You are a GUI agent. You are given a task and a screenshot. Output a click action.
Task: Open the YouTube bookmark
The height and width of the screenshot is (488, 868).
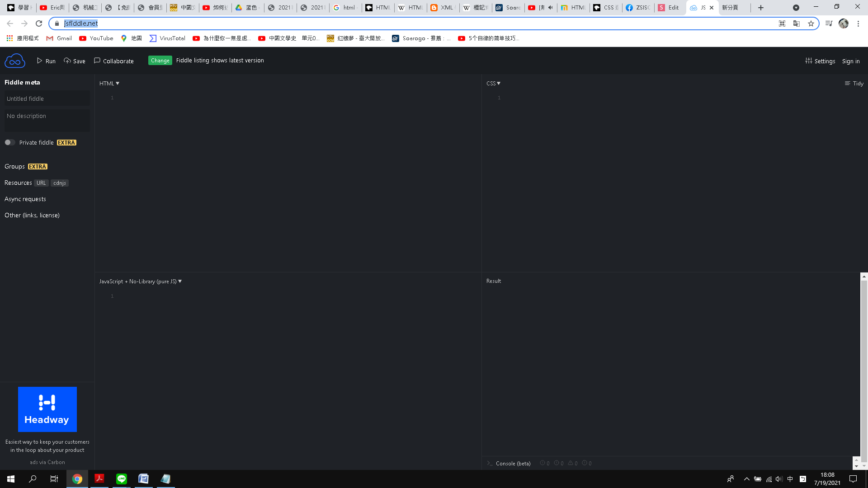(x=96, y=38)
